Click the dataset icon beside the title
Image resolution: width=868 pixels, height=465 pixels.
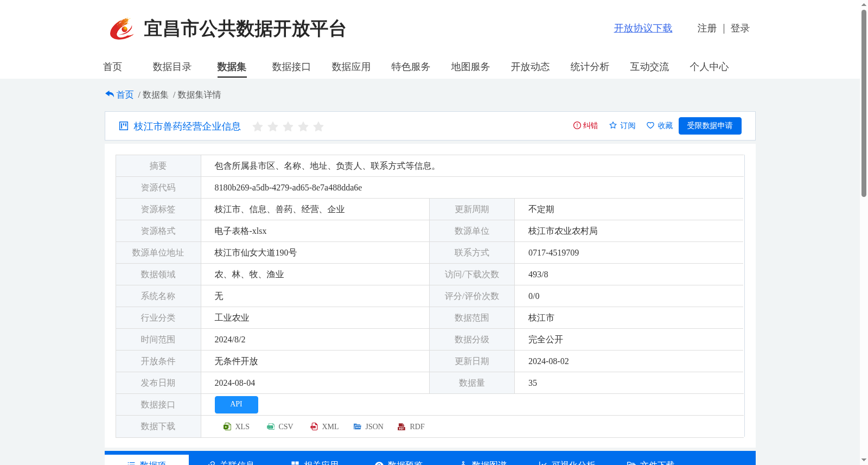tap(124, 126)
